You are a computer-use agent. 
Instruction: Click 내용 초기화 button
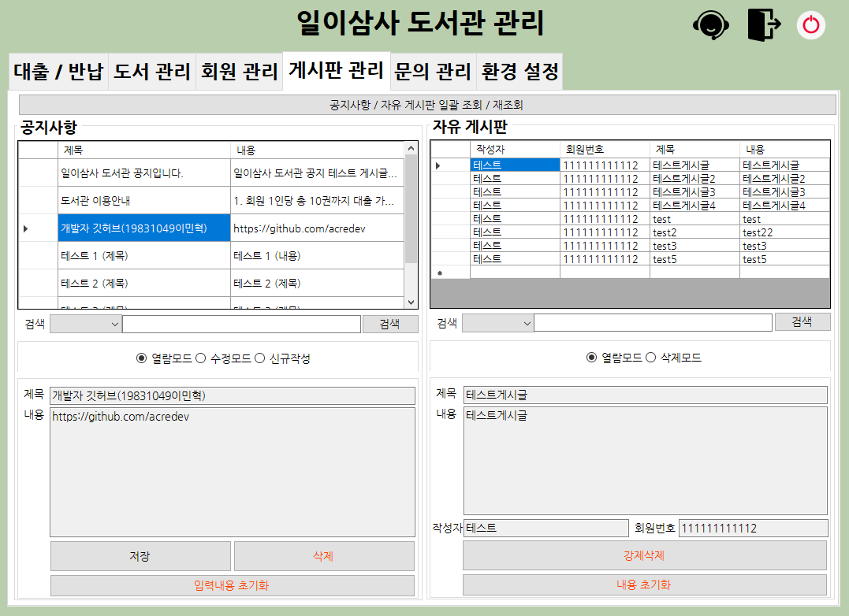[x=646, y=585]
